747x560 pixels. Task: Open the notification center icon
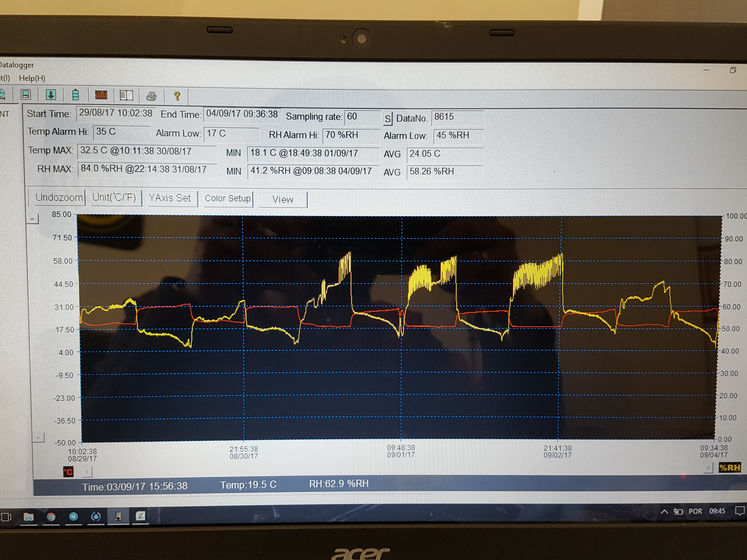[x=739, y=511]
